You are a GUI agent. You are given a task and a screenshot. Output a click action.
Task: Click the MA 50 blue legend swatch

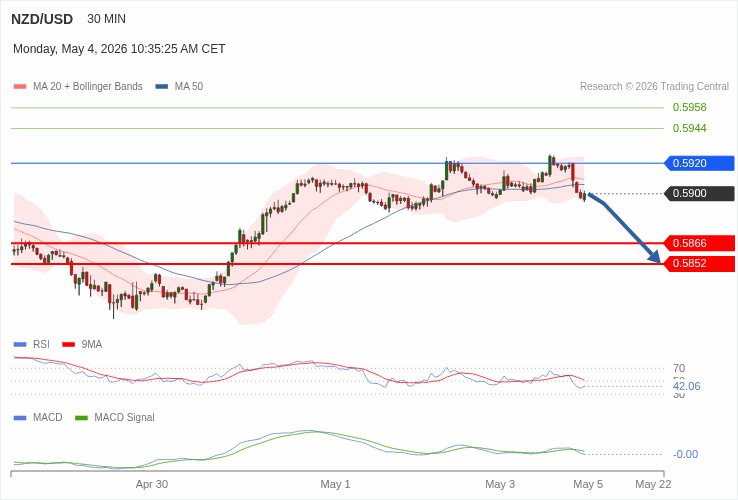click(161, 87)
